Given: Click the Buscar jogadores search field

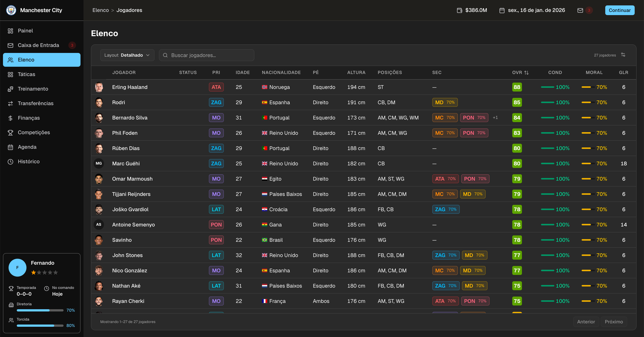Looking at the screenshot, I should pyautogui.click(x=206, y=55).
